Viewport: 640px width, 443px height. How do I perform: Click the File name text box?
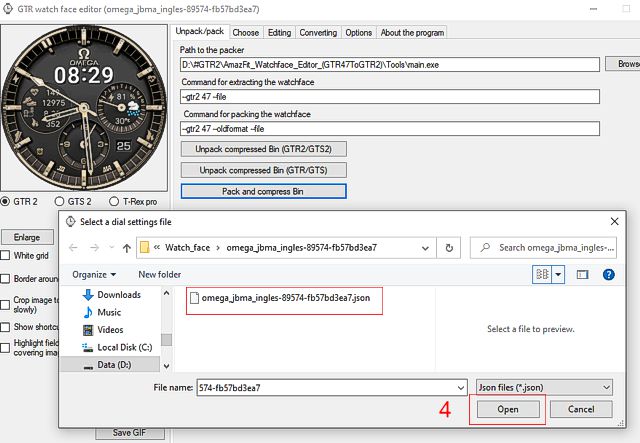click(326, 388)
